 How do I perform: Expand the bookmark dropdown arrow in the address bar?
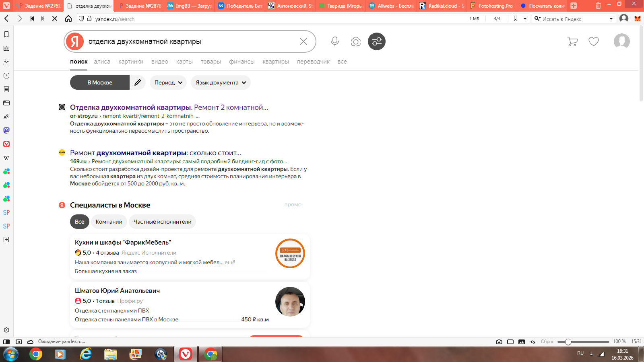(525, 19)
